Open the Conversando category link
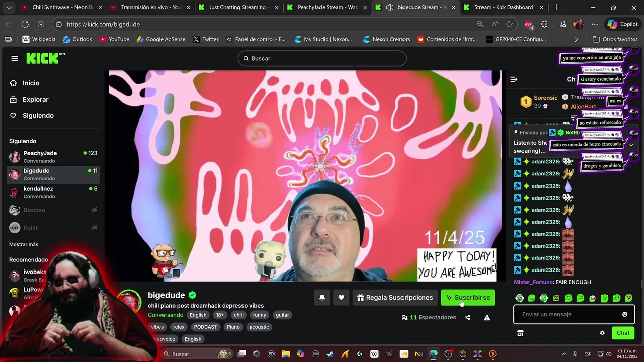 tap(166, 315)
